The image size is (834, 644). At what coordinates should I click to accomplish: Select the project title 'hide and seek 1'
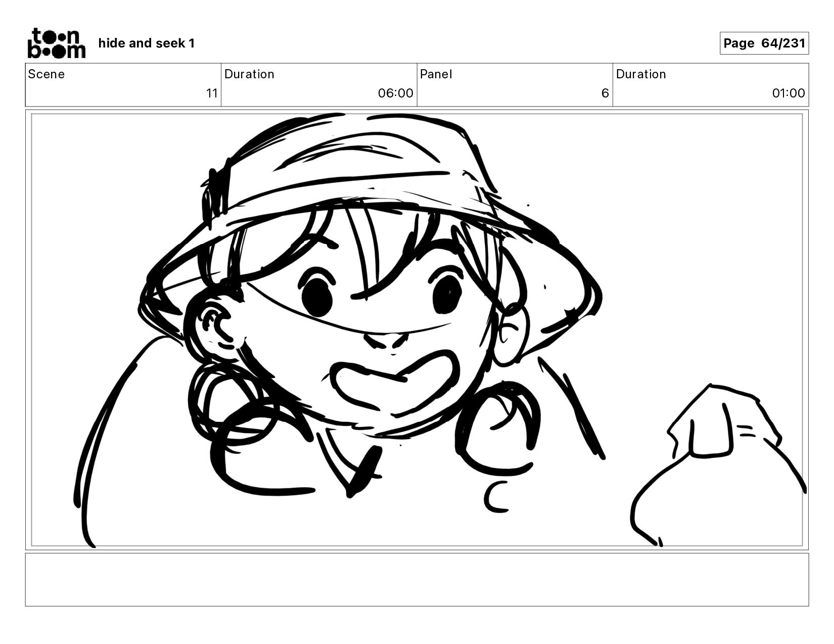click(147, 43)
